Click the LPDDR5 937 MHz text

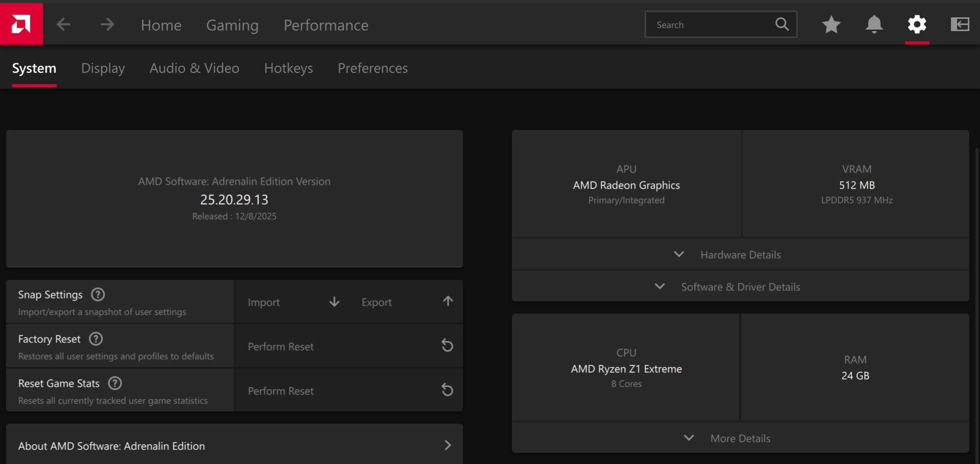857,200
